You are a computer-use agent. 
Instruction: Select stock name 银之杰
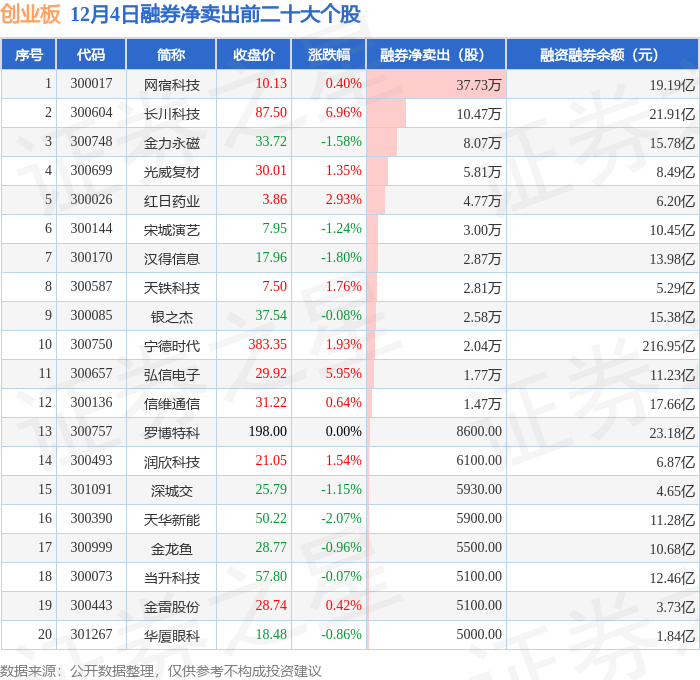tap(171, 317)
